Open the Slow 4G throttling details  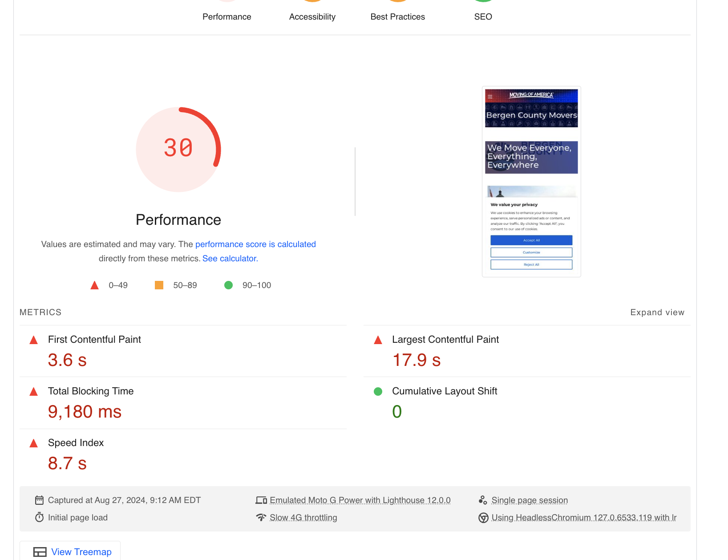pyautogui.click(x=303, y=517)
